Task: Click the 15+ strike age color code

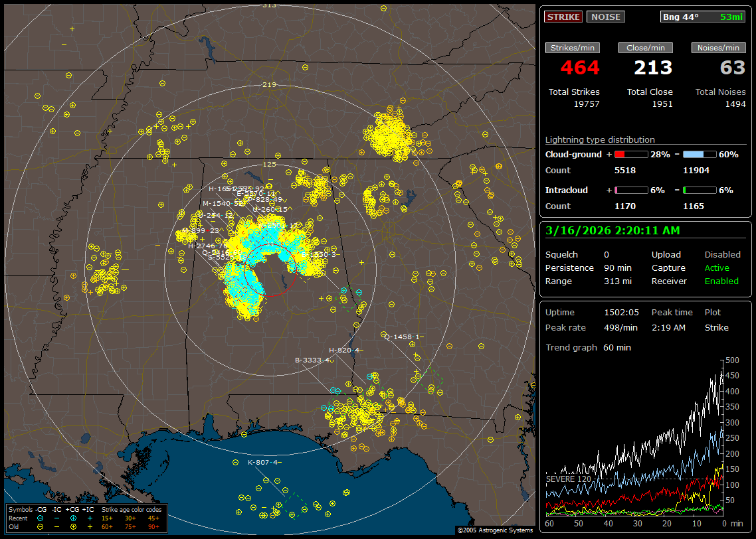Action: [x=107, y=517]
